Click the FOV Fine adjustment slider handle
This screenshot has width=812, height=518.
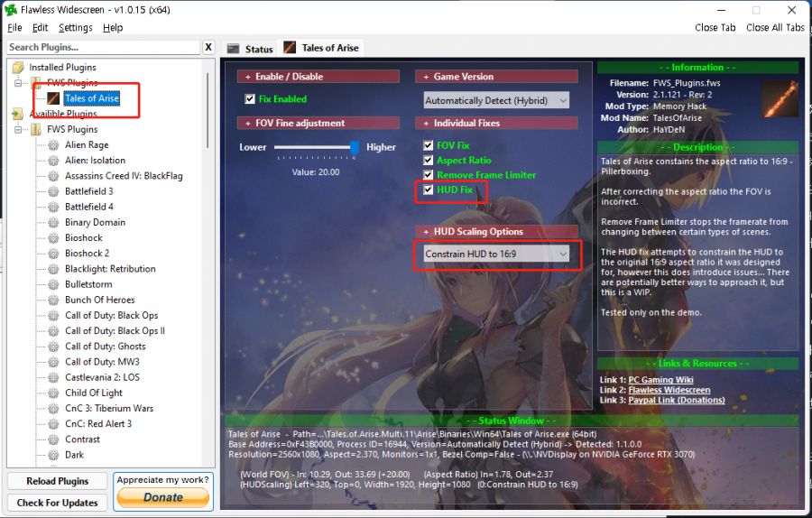(355, 147)
